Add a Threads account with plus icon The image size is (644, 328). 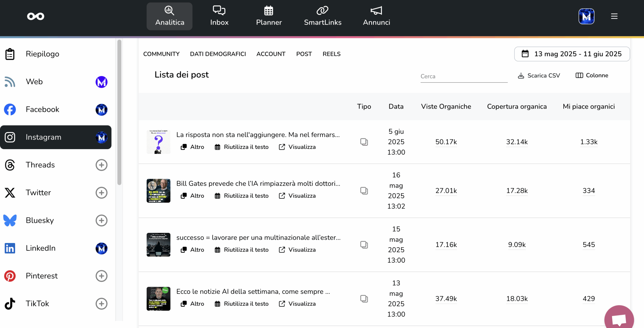coord(101,165)
